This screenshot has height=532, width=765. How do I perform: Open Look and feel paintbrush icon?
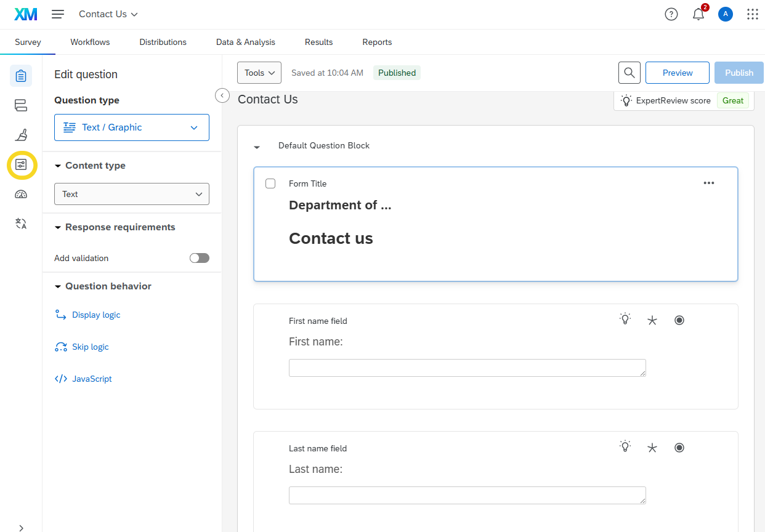pos(21,135)
